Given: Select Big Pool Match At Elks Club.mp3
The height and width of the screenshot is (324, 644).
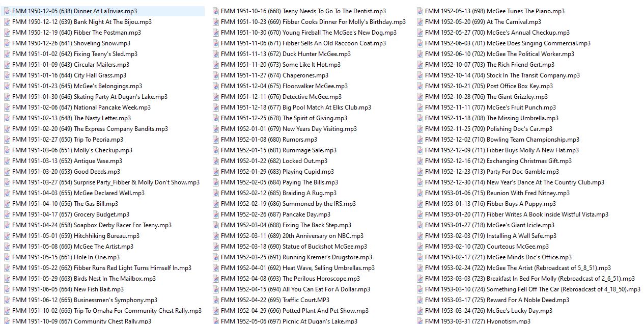Looking at the screenshot, I should click(x=296, y=107).
